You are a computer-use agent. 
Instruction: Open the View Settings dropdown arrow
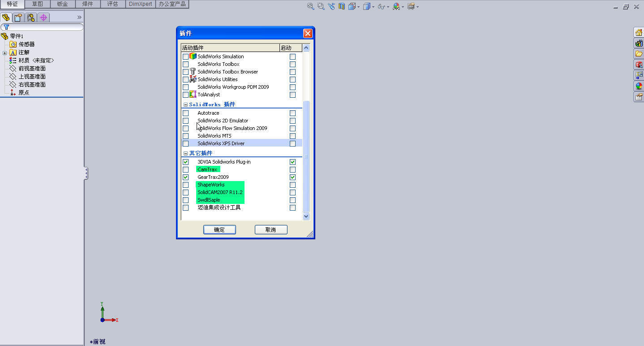(x=417, y=7)
